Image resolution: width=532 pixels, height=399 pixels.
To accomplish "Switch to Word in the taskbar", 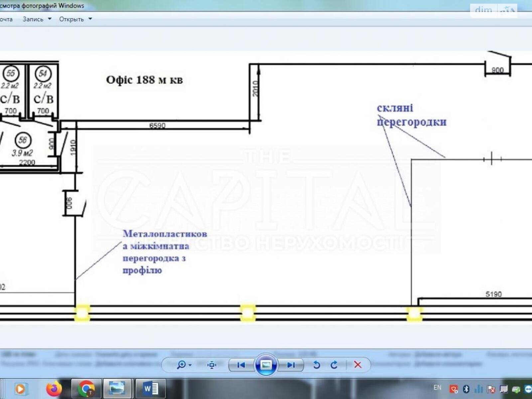I will tap(151, 388).
